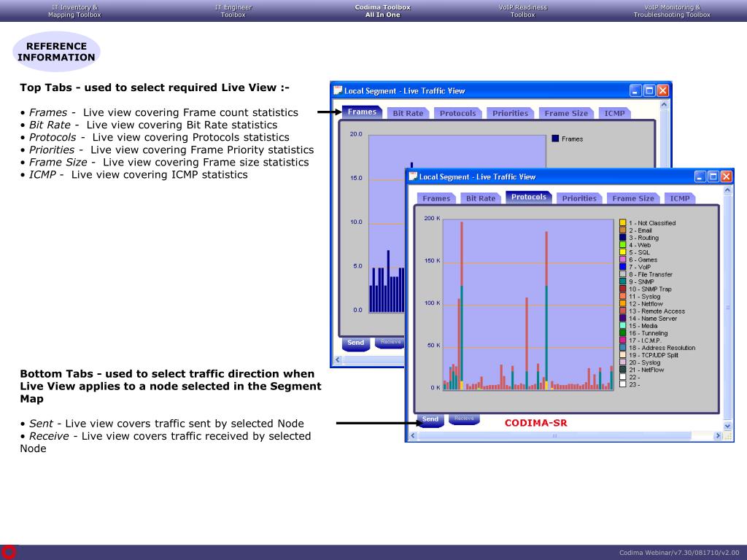Screen dimensions: 747x560
Task: Click '16 - Tunneling' legend text
Action: tap(649, 333)
